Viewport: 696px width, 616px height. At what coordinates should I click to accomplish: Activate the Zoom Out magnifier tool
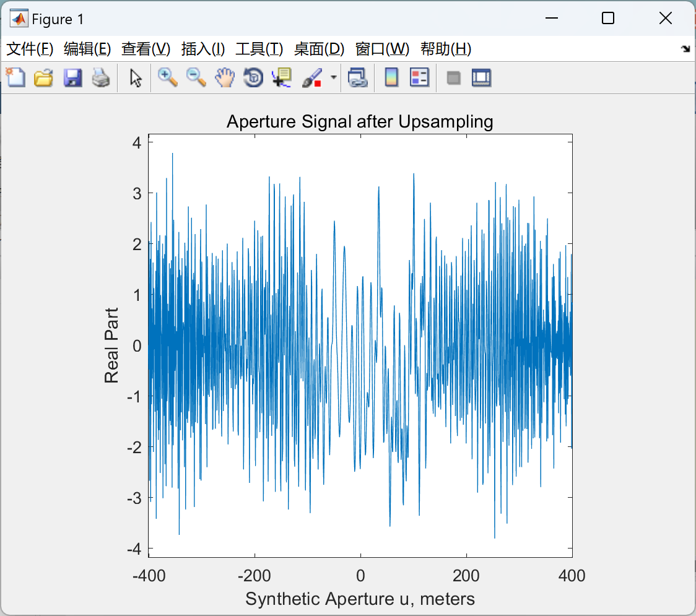(196, 77)
